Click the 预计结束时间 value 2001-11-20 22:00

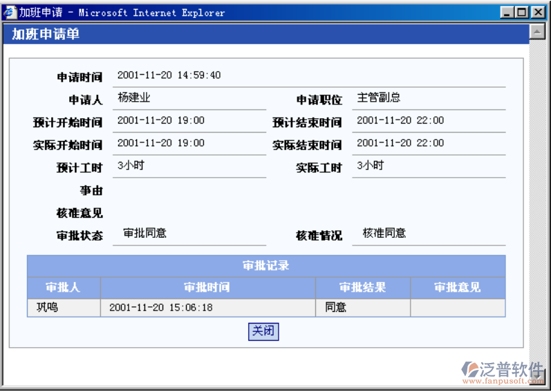tap(400, 120)
